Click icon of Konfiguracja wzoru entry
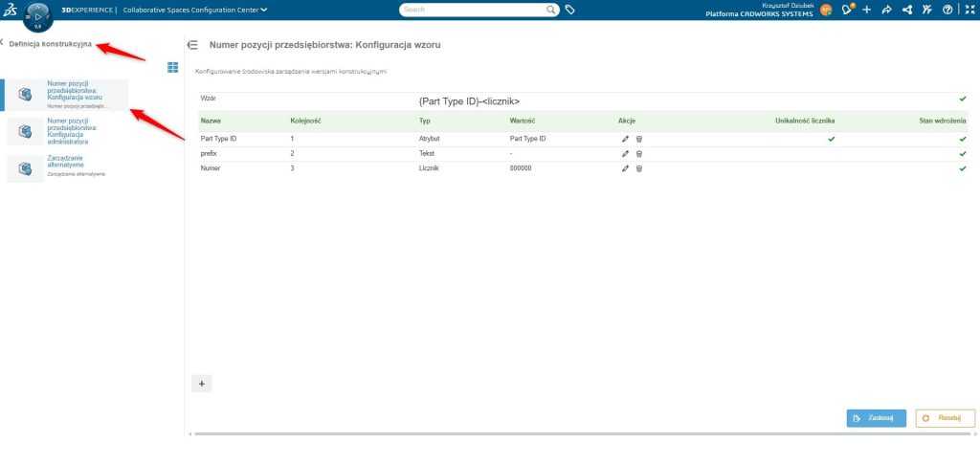980x465 pixels. (x=25, y=95)
